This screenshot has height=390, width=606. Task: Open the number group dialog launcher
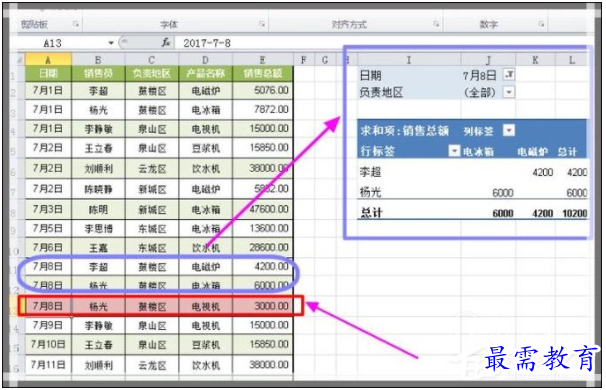[x=541, y=24]
